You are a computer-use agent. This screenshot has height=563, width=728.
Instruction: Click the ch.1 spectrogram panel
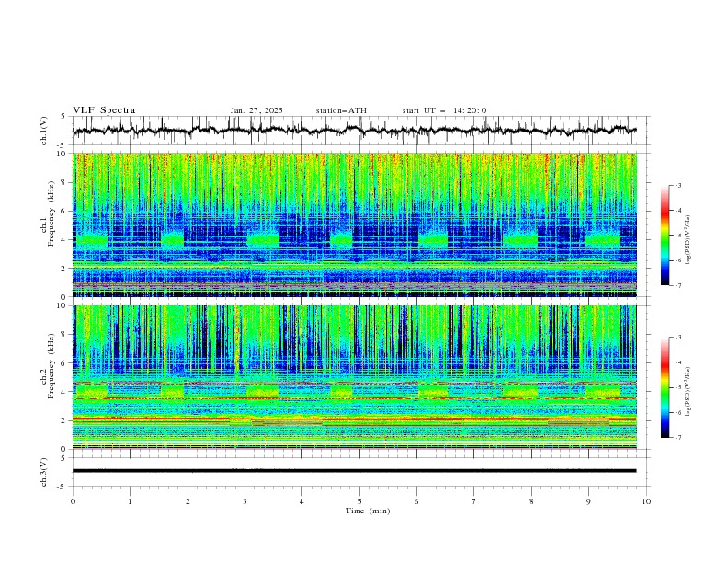point(355,224)
